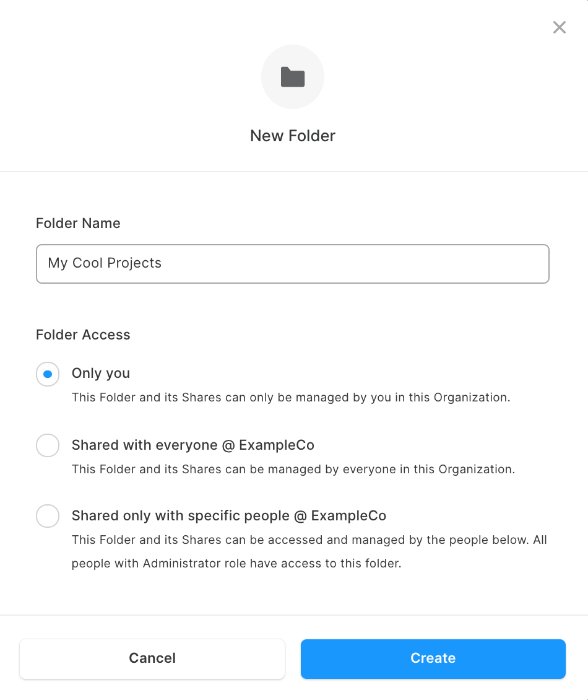Close the New Folder dialog with X

559,27
